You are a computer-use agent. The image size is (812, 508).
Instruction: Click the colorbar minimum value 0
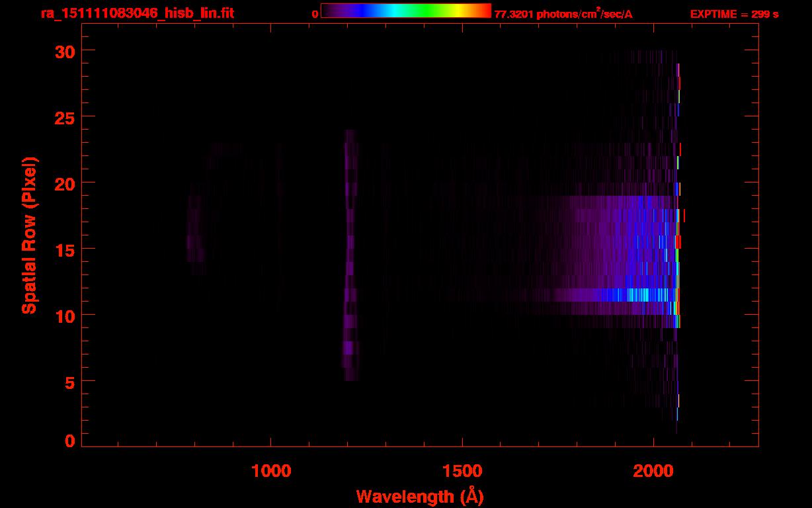tap(315, 14)
